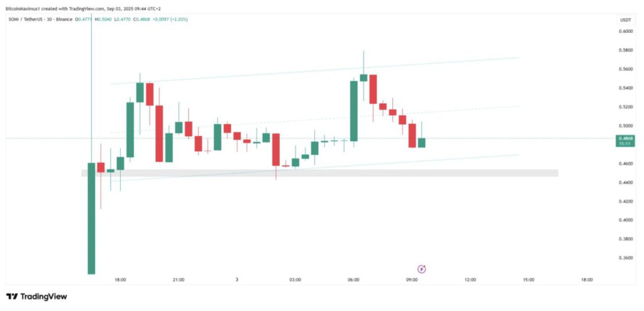Click the 21:00 time axis label
This screenshot has height=311, width=644.
tap(179, 280)
